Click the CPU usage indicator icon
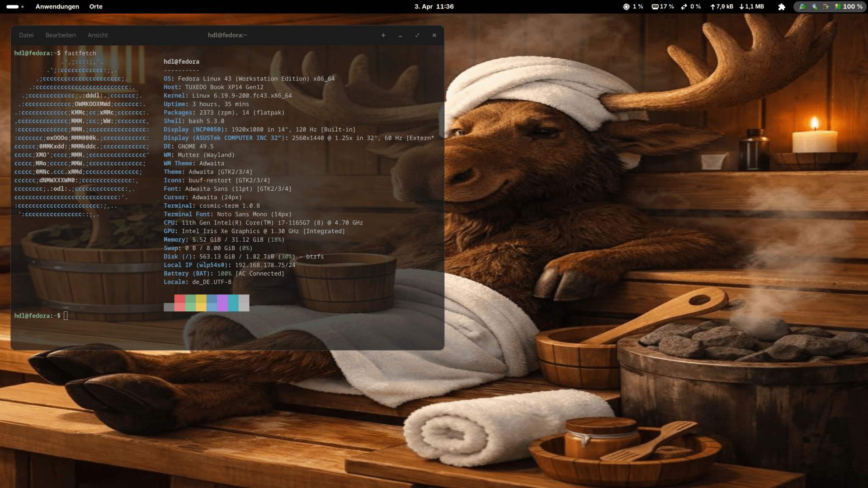The width and height of the screenshot is (868, 488). click(626, 6)
